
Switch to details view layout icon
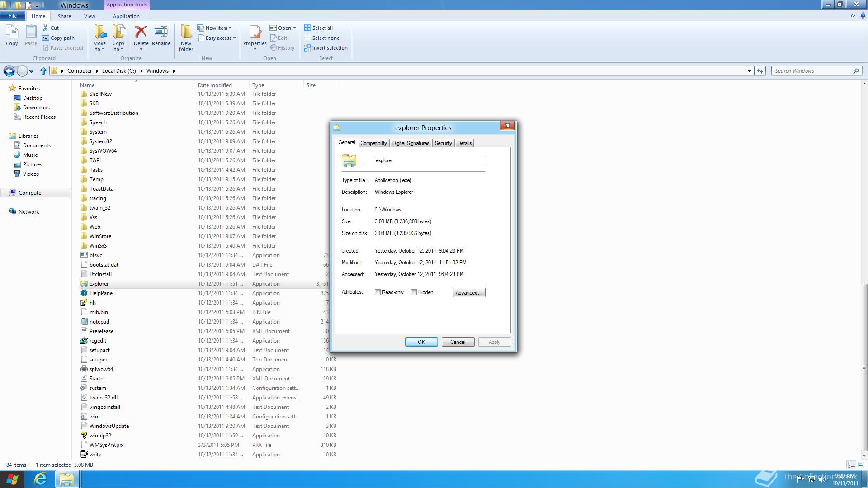[851, 465]
